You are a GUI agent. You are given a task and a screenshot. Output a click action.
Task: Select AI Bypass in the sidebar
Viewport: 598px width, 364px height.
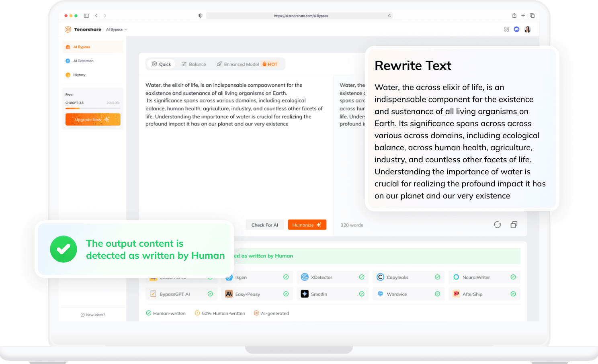click(93, 47)
